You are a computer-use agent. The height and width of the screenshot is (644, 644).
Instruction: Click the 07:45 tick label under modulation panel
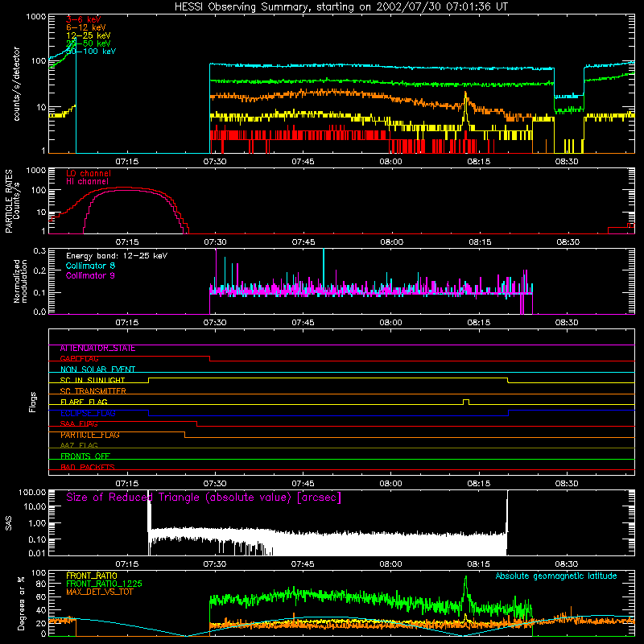tap(303, 323)
